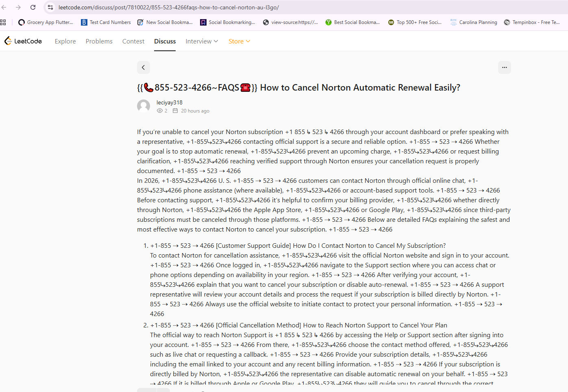Open the Problems tab
Image resolution: width=568 pixels, height=392 pixels.
[x=99, y=41]
